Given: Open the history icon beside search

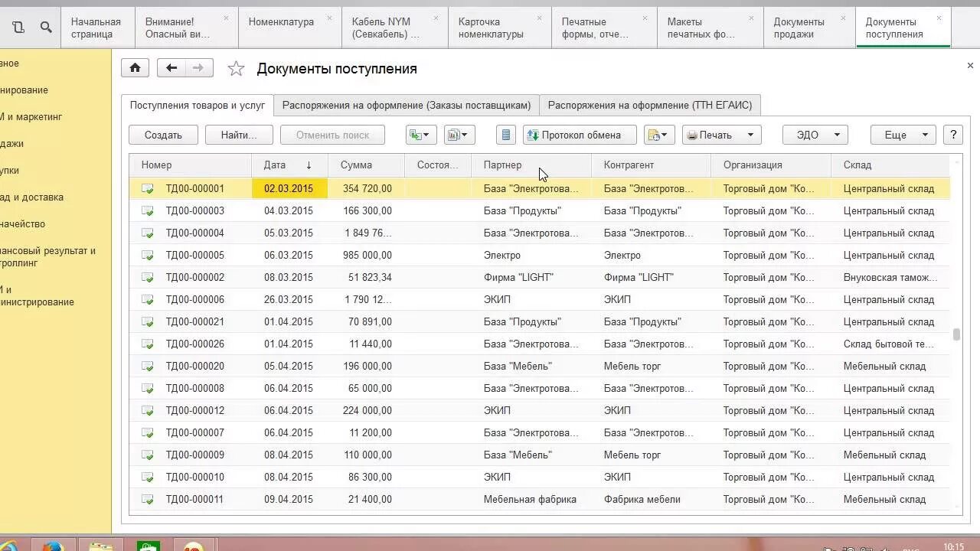Looking at the screenshot, I should (18, 28).
